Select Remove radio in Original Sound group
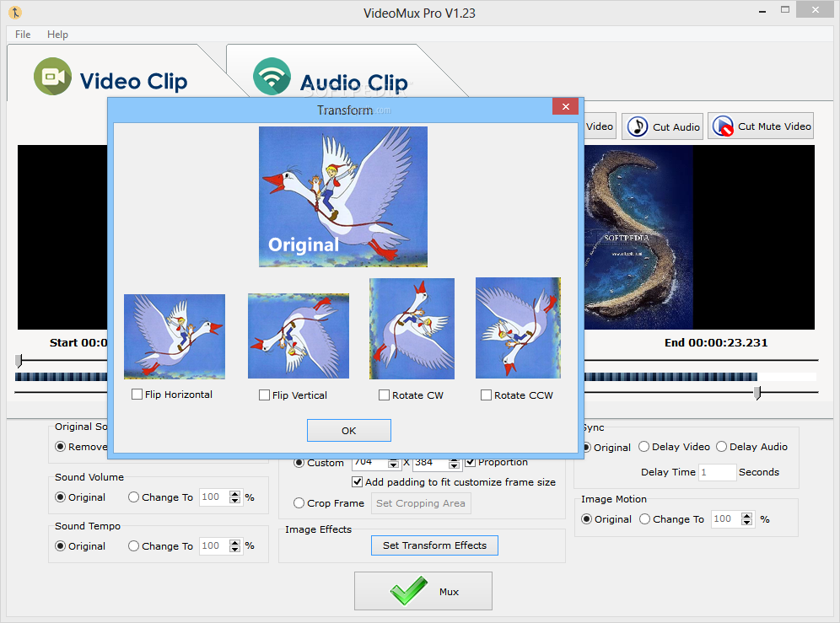Screen dimensions: 840x623 coord(61,447)
